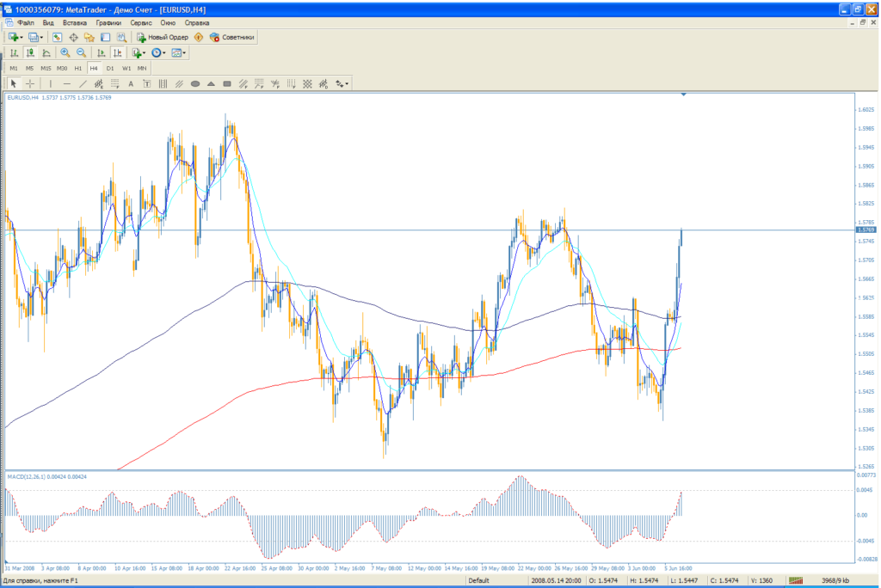Screen dimensions: 881x588
Task: Switch chart to candlestick mode
Action: [x=30, y=52]
